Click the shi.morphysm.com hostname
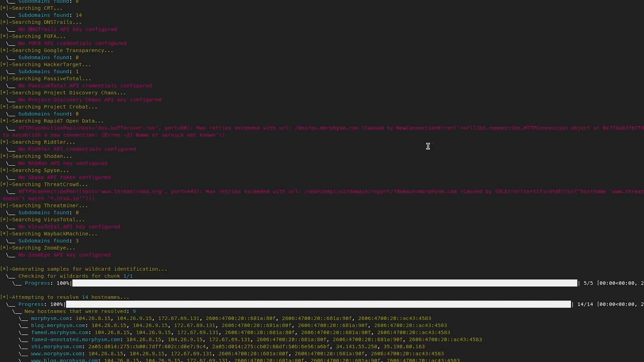The image size is (644, 362). 56,347
